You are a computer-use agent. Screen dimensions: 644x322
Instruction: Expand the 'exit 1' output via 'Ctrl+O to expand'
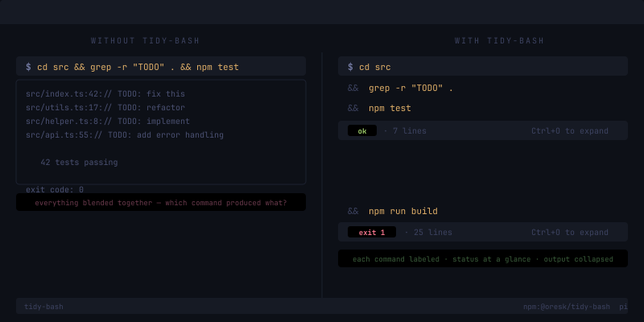(570, 233)
